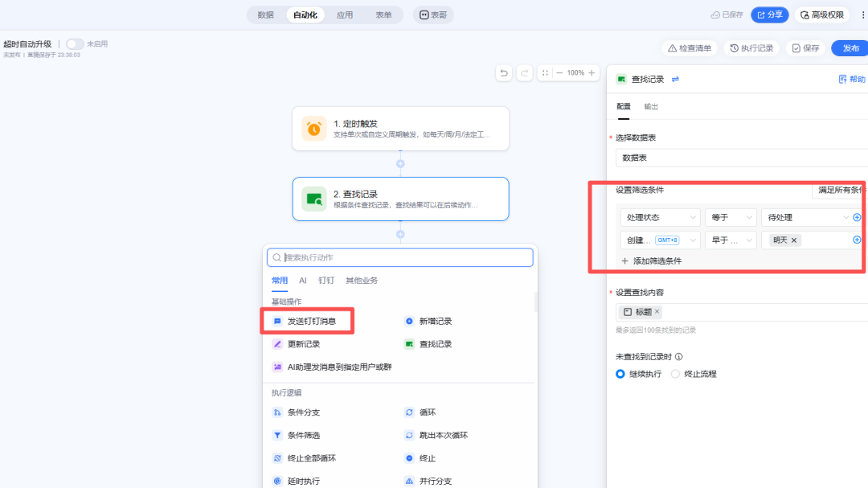This screenshot has width=868, height=488.
Task: Open the more options kebab menu
Action: point(862,15)
